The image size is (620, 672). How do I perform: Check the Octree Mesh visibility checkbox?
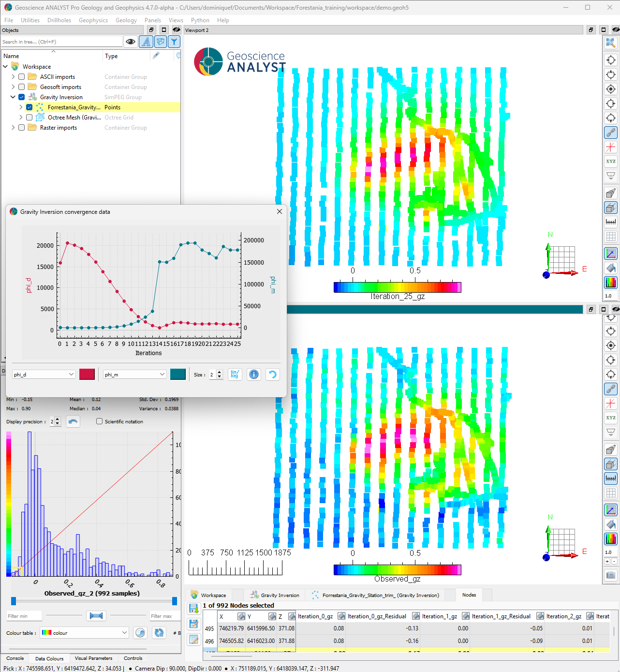click(30, 118)
